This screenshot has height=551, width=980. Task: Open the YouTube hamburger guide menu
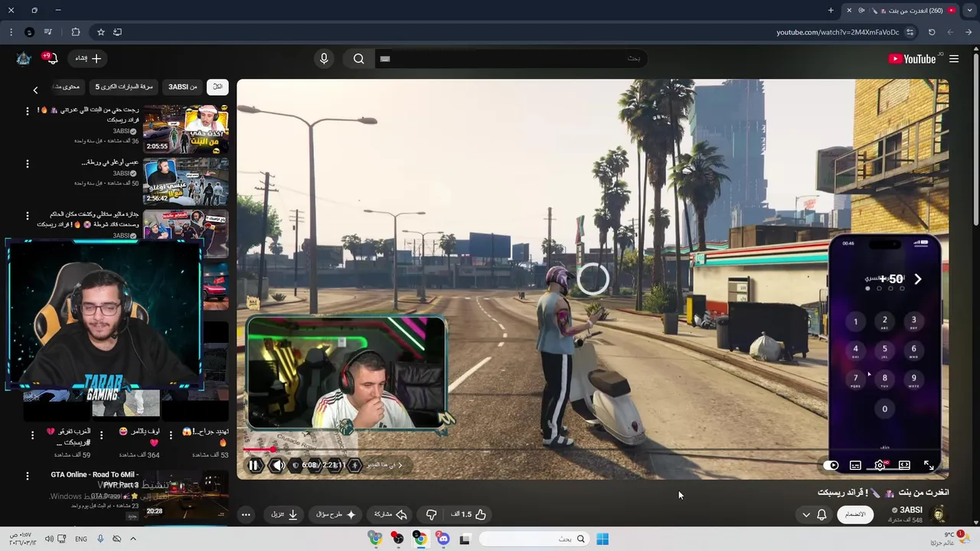(954, 59)
